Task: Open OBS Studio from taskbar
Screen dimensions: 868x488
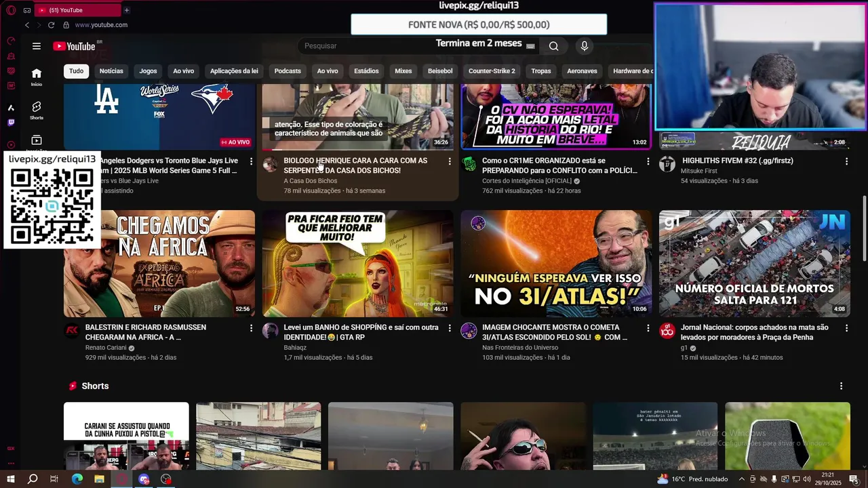Action: (166, 479)
